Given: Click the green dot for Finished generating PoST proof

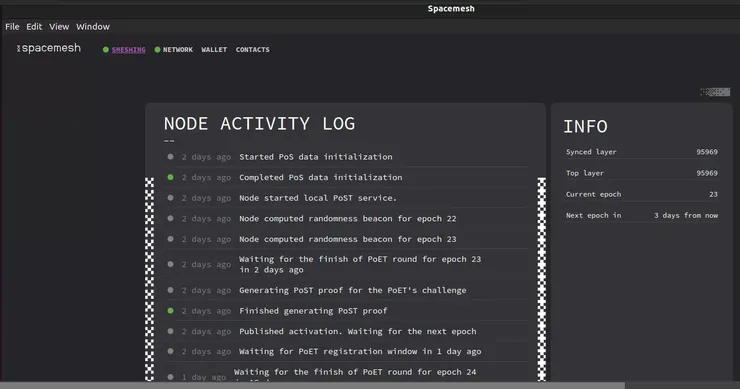Looking at the screenshot, I should [170, 311].
